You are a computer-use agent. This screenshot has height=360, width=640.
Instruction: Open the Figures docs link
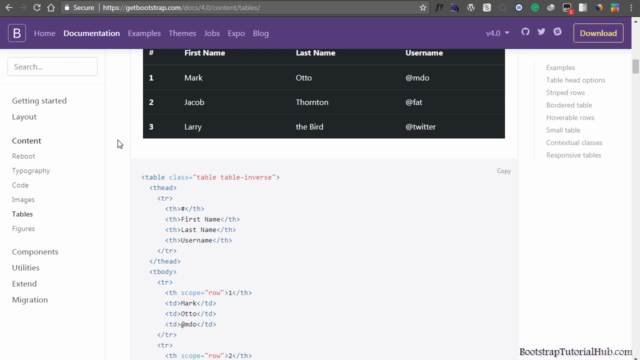pos(23,229)
